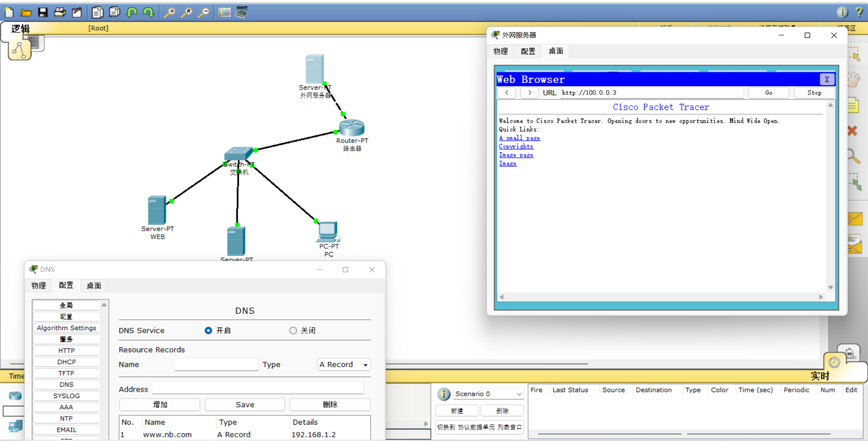Screen dimensions: 868x441
Task: Click the Name field in DNS records
Action: (216, 365)
